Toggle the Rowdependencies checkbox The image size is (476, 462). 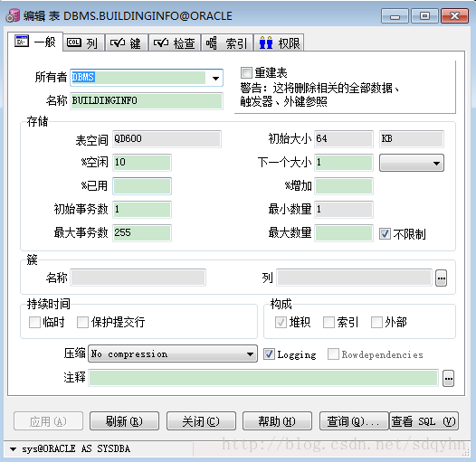pos(333,354)
